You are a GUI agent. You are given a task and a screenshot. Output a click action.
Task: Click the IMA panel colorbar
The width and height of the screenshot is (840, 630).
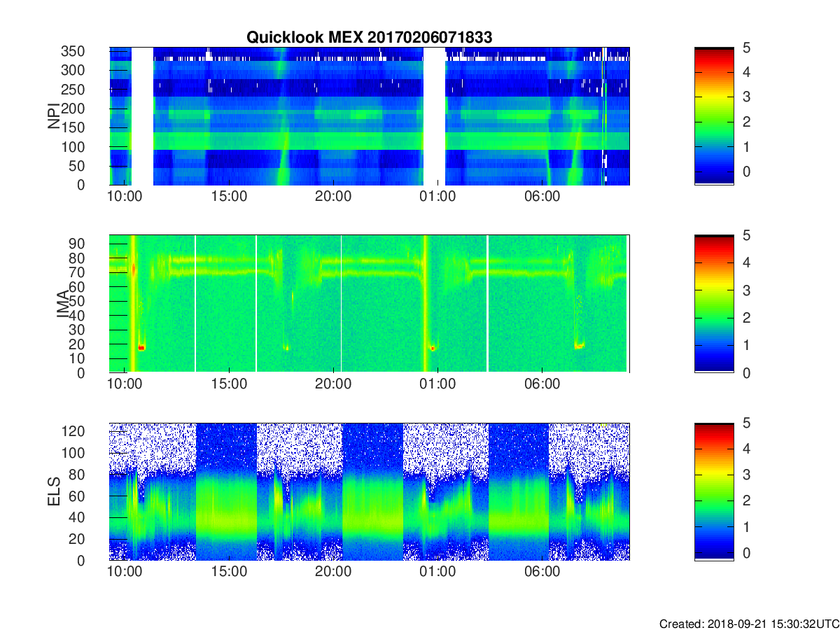click(x=714, y=304)
